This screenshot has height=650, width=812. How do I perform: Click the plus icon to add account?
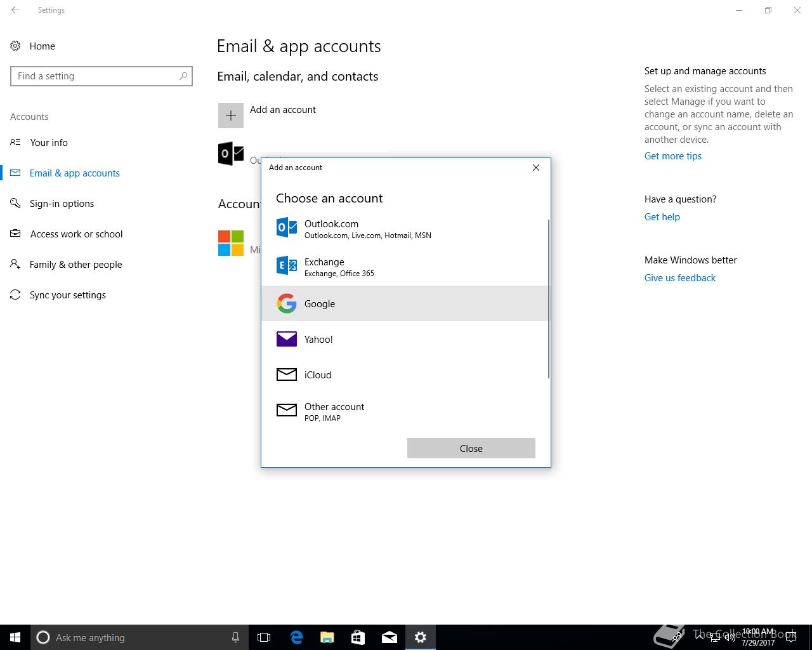coord(231,116)
